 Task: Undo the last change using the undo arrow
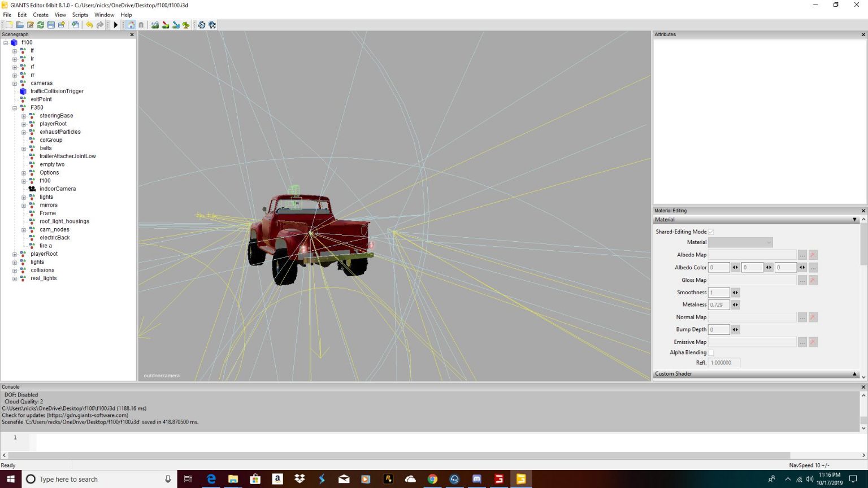click(x=89, y=25)
